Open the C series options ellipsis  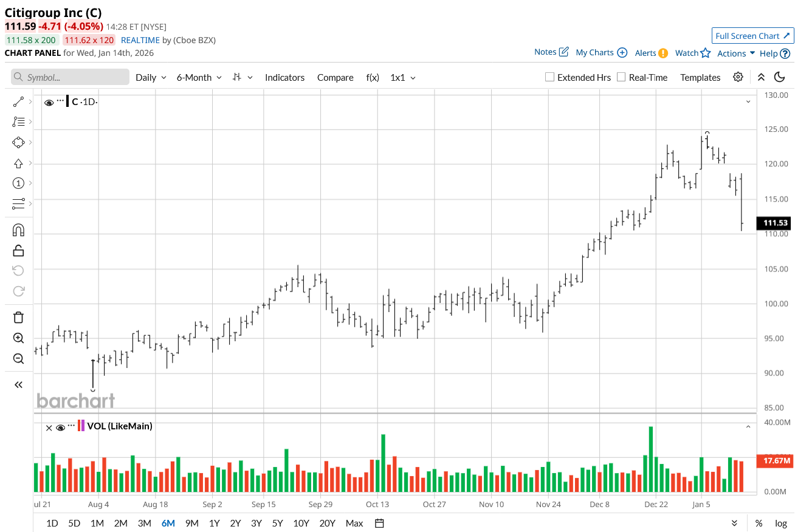(60, 100)
